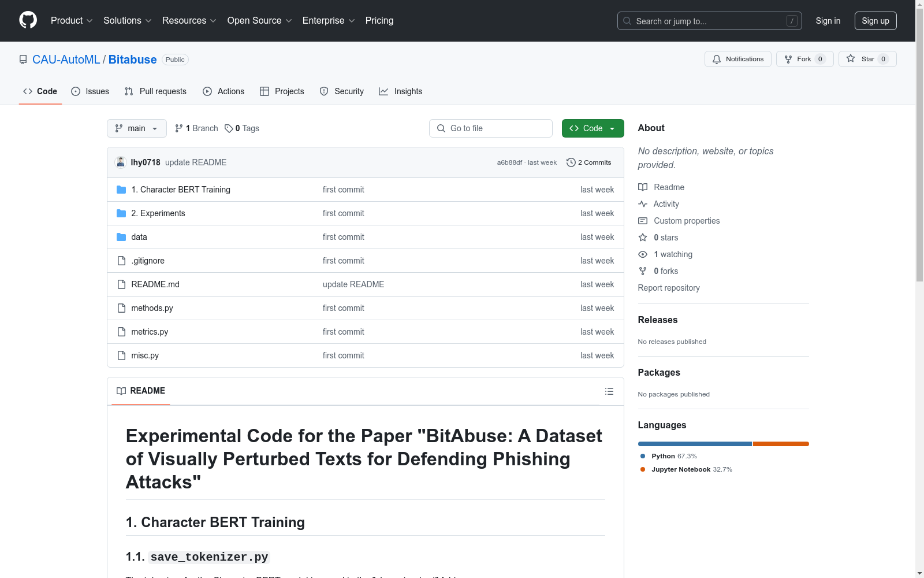Open the Releases section heading

pos(658,320)
